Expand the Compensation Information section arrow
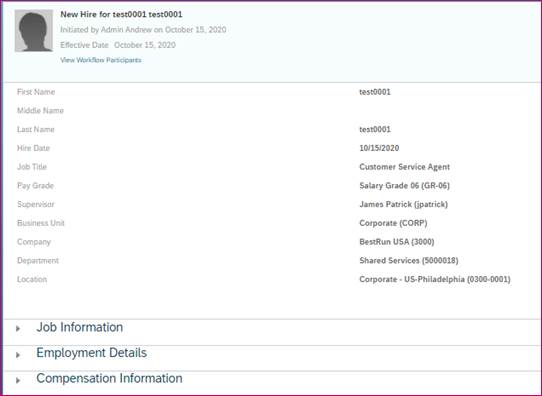Image resolution: width=542 pixels, height=396 pixels. (18, 380)
